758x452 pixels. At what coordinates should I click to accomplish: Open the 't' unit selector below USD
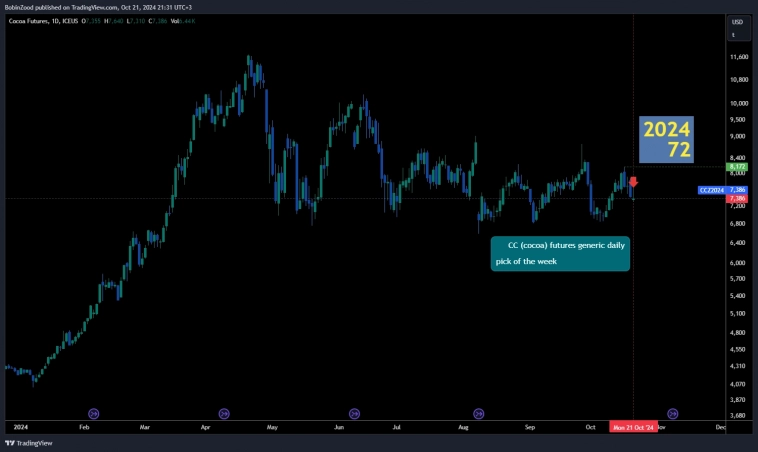click(x=737, y=35)
